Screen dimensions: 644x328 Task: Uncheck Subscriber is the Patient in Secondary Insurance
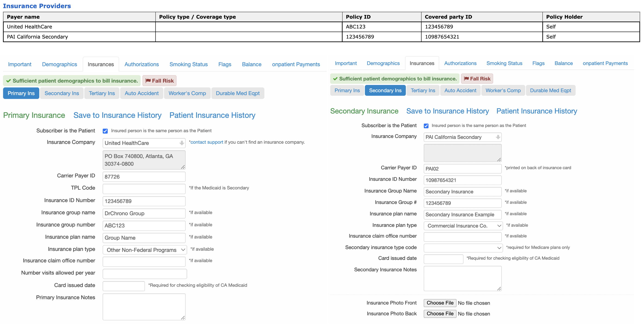coord(426,126)
